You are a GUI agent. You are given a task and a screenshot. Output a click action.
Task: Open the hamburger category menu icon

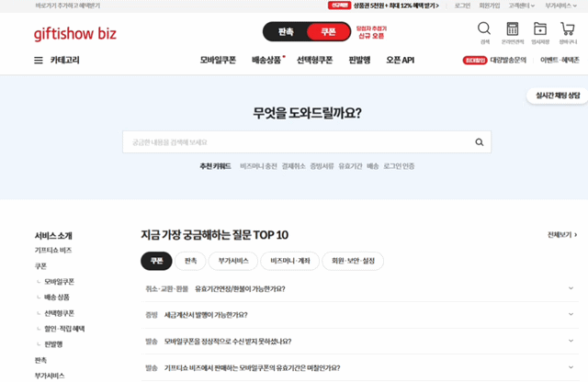tap(39, 61)
